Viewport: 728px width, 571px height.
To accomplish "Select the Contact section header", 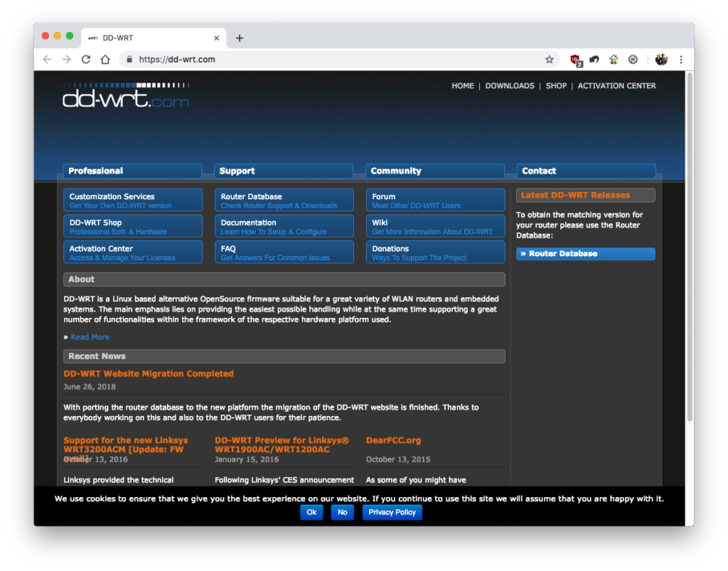I will pos(587,171).
